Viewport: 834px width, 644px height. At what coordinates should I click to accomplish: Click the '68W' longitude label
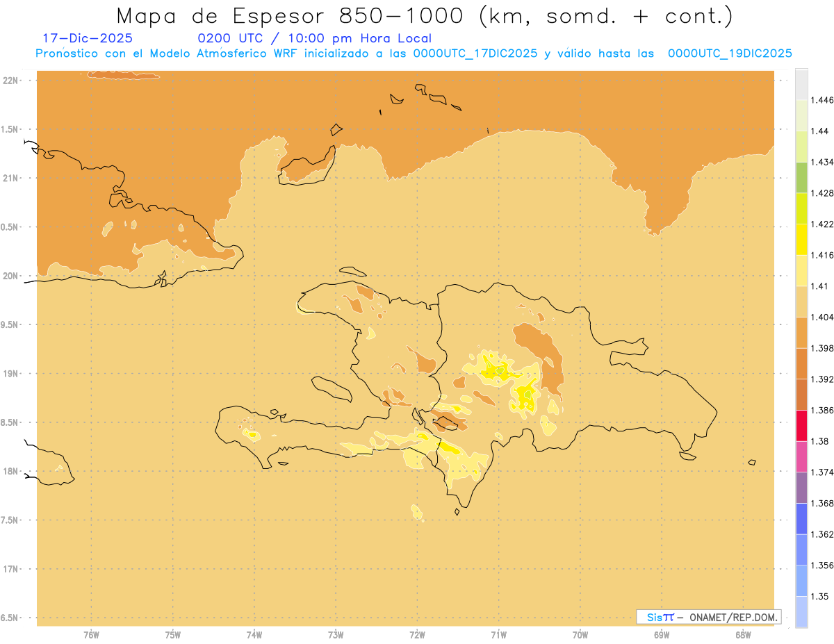(x=743, y=635)
